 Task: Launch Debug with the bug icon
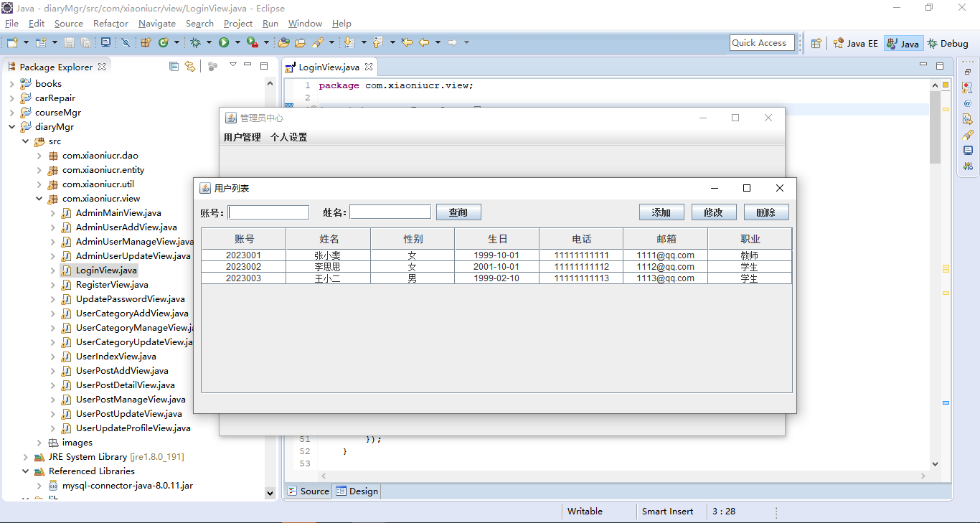[x=195, y=43]
